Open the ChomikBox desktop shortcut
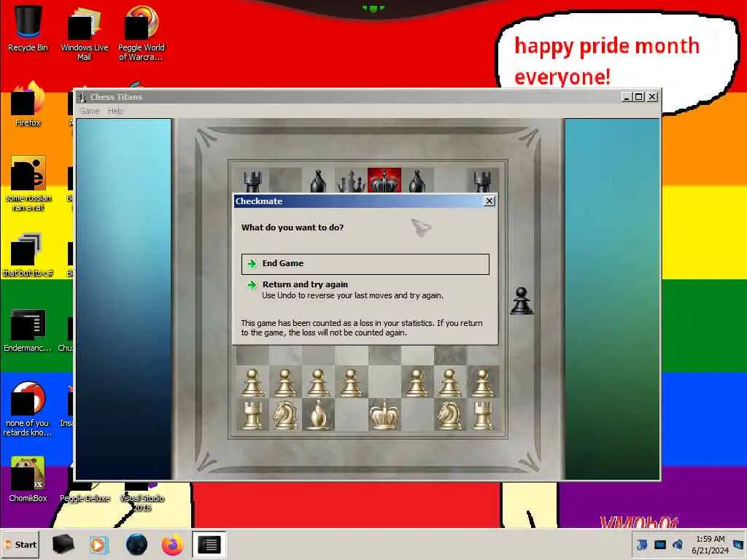 [28, 479]
